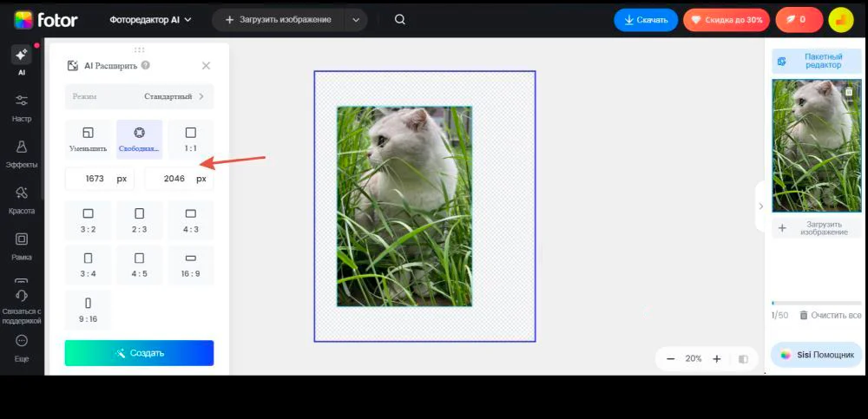Download the image with Скачать
The height and width of the screenshot is (419, 868).
tap(646, 20)
